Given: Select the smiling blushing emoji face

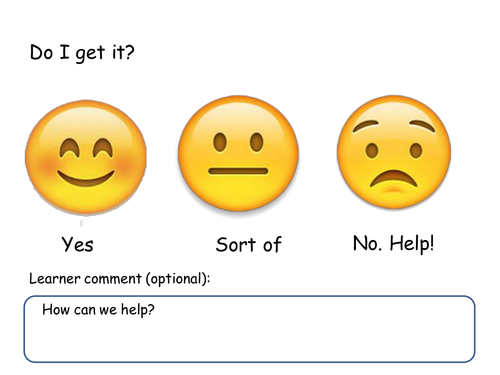Looking at the screenshot, I should [86, 157].
